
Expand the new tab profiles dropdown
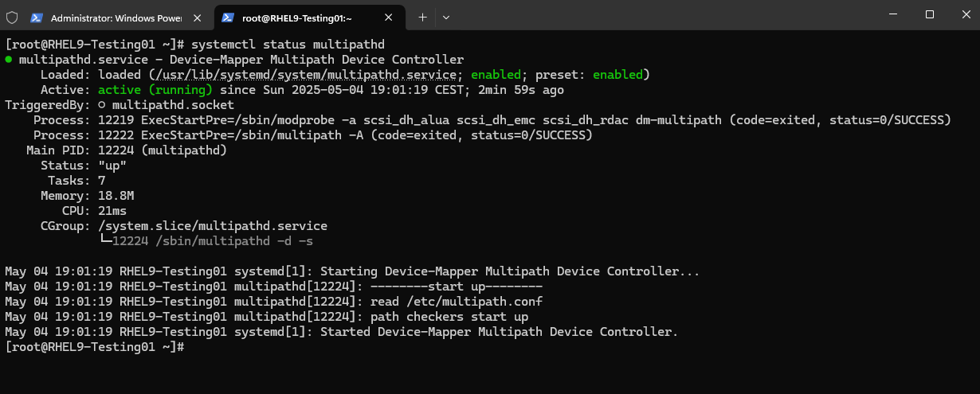[x=445, y=17]
